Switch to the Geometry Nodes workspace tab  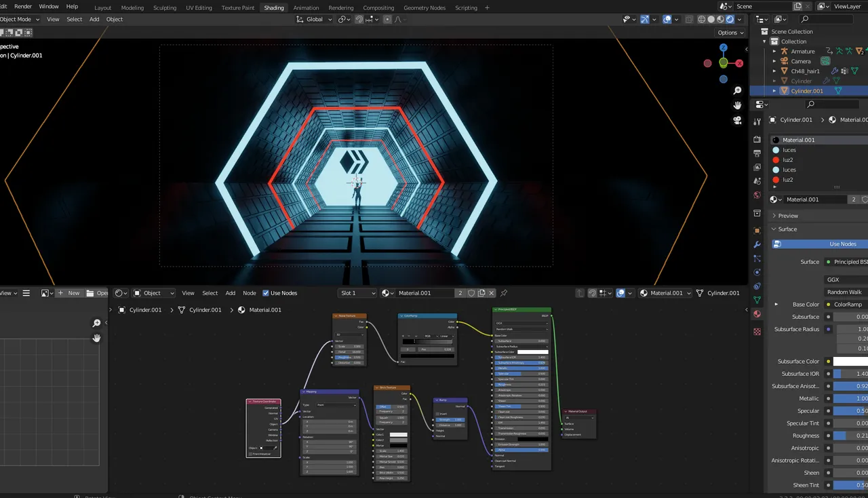coord(425,7)
